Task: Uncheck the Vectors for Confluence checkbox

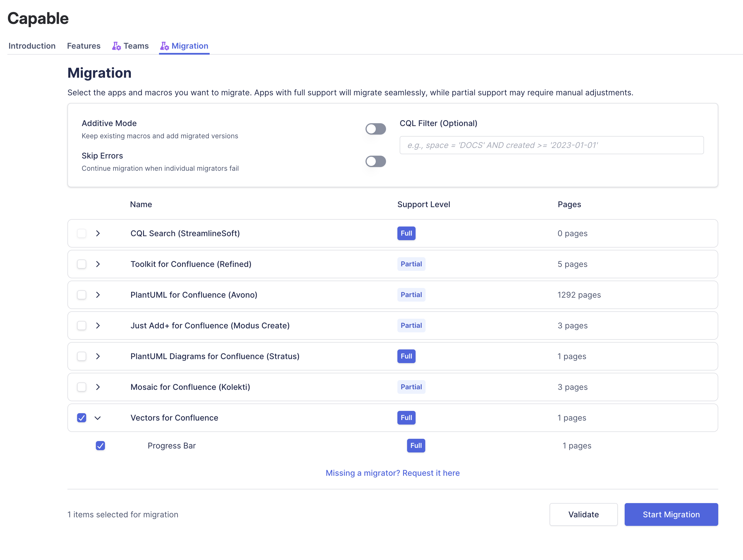Action: [x=82, y=418]
